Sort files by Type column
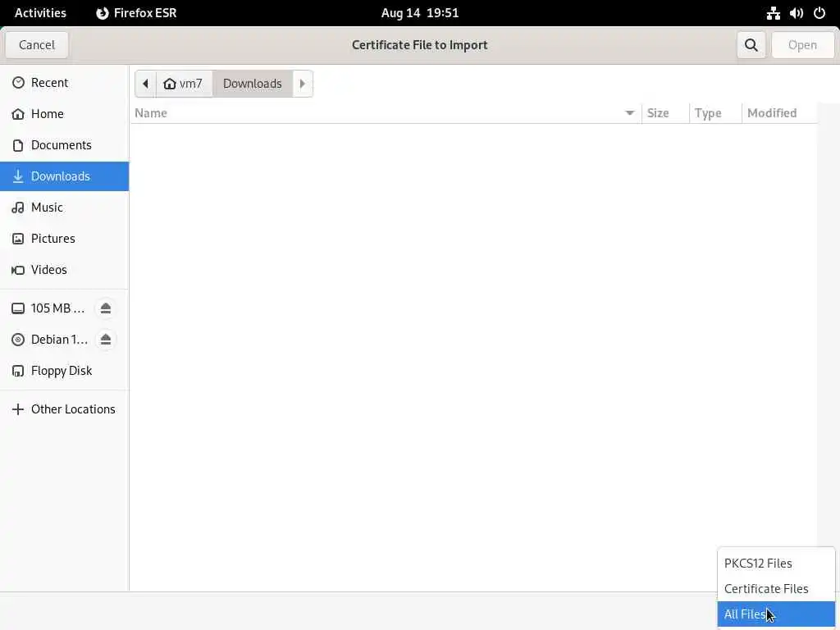Viewport: 840px width, 630px height. (x=715, y=113)
